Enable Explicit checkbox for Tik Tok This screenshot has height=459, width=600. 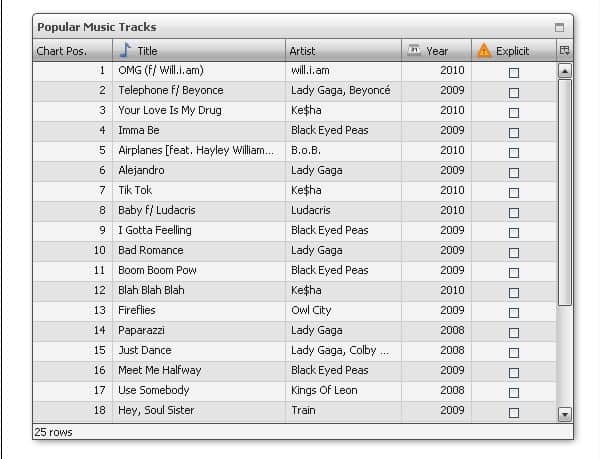click(514, 192)
